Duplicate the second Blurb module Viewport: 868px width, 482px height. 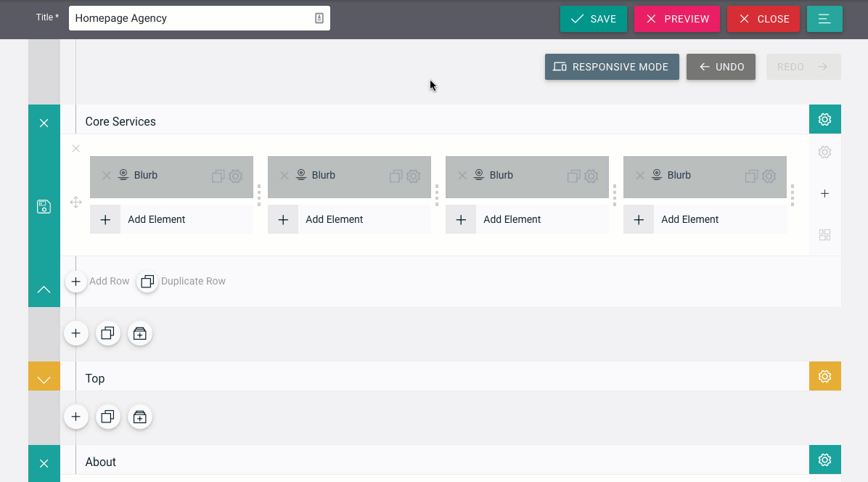pyautogui.click(x=395, y=176)
